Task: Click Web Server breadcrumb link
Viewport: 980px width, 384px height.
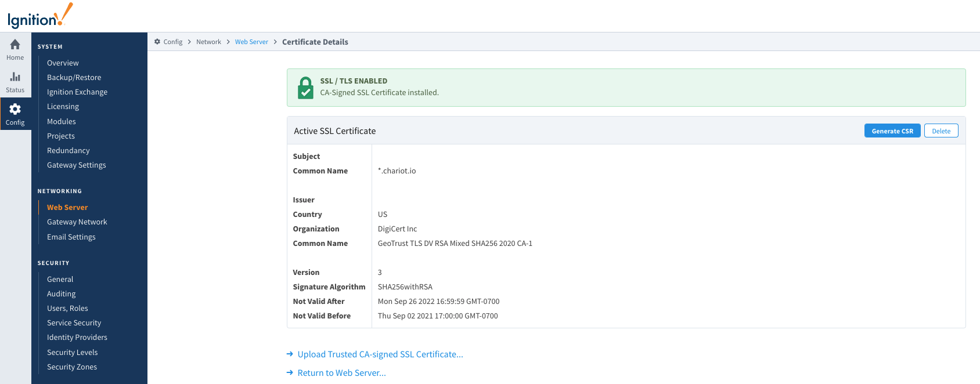Action: 251,42
